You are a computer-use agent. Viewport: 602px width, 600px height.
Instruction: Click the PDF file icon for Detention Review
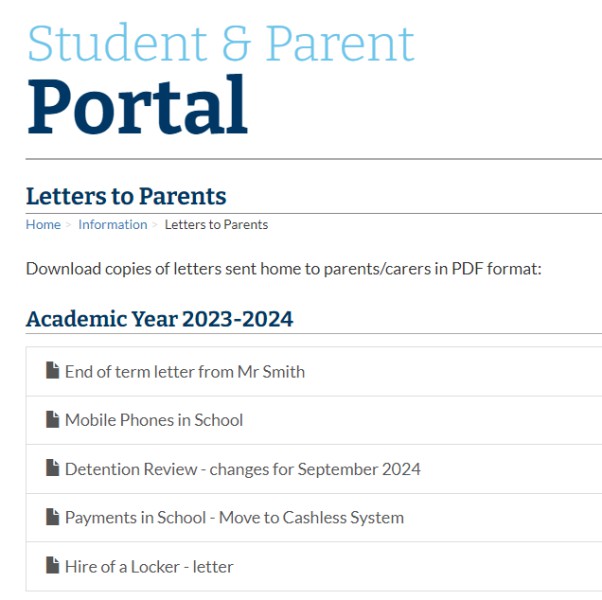pyautogui.click(x=53, y=468)
